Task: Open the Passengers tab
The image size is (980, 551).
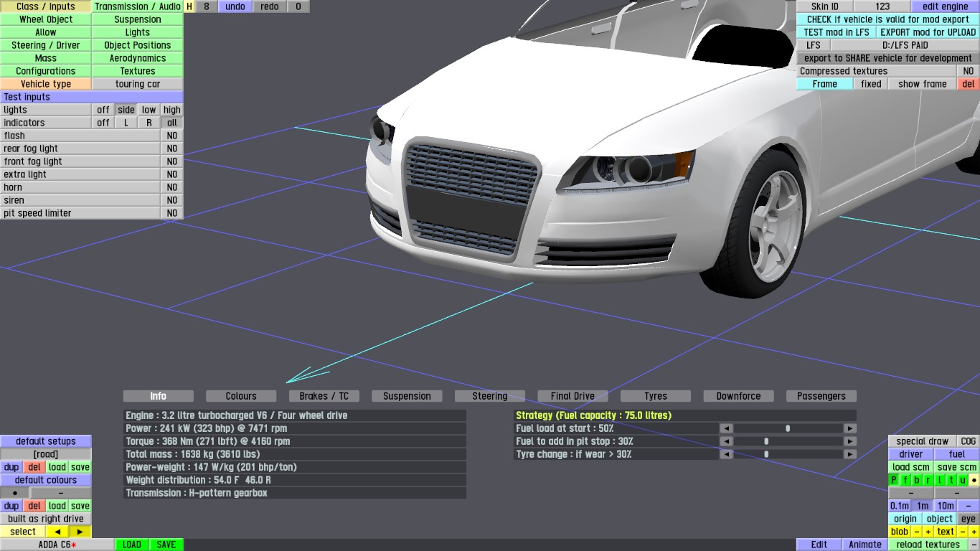Action: point(821,396)
